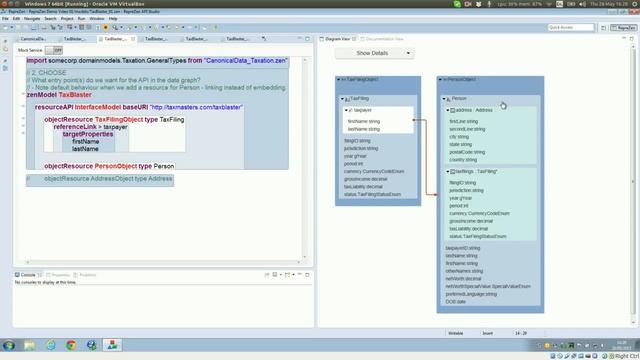Click the baseURI taxmasters.com/taxblaster URL string
This screenshot has width=640, height=360.
(x=196, y=107)
